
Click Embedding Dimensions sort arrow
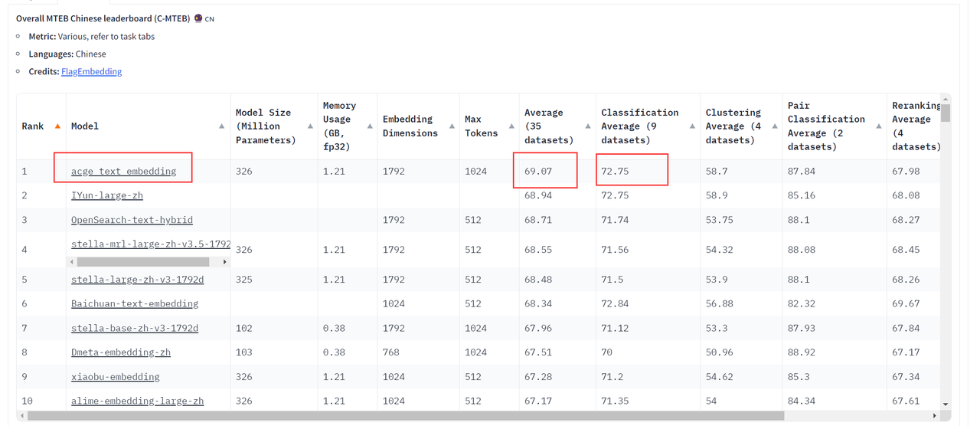450,126
